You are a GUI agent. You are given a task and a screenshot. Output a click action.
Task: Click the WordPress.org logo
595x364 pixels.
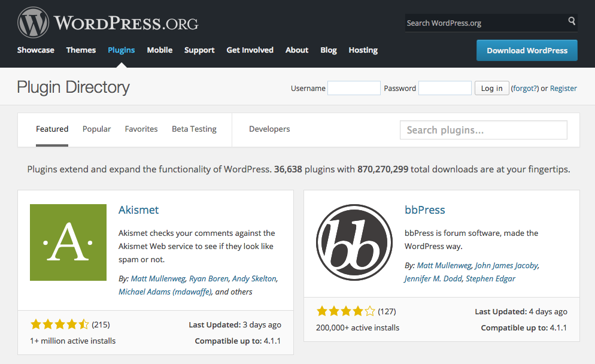[x=108, y=23]
